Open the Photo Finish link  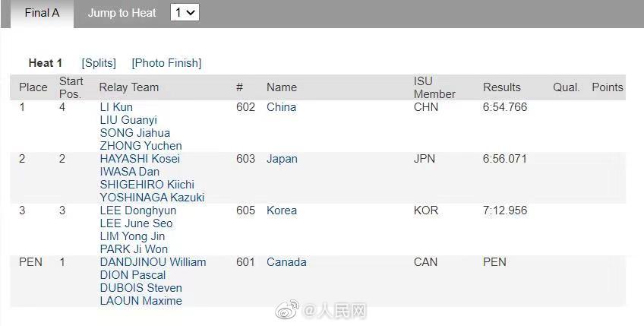click(x=166, y=63)
